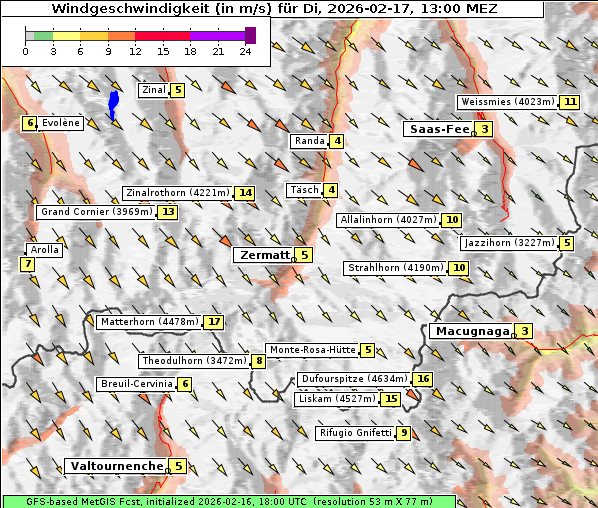
Task: Click the wind value 6 beside Evolène
Action: pos(30,123)
